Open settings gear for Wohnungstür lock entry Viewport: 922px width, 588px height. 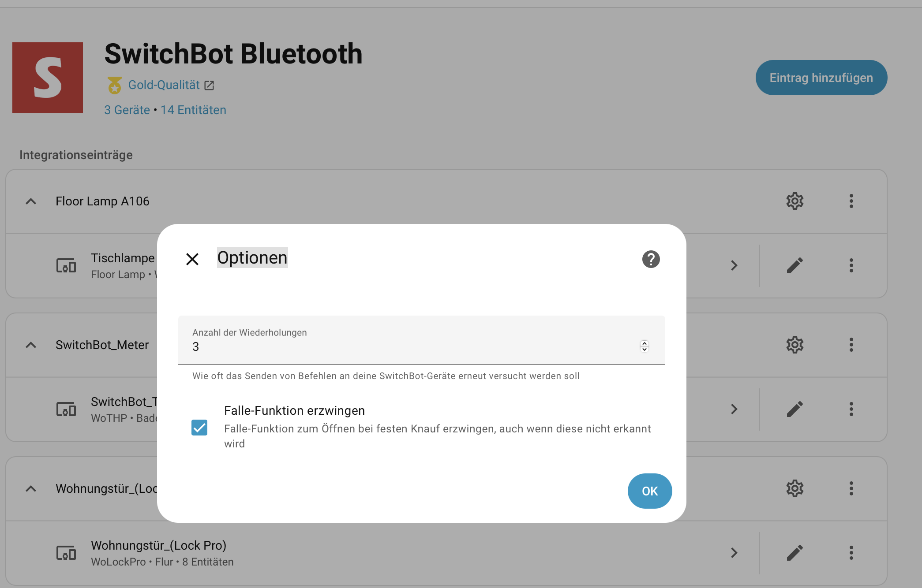tap(795, 488)
